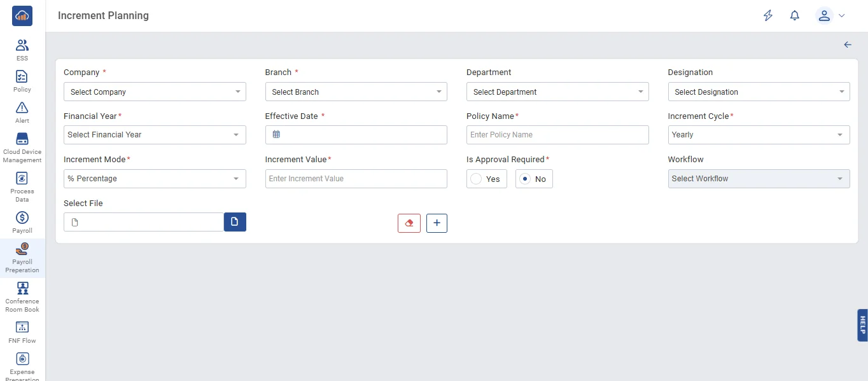868x381 pixels.
Task: Open the Select Financial Year dropdown
Action: pyautogui.click(x=155, y=135)
